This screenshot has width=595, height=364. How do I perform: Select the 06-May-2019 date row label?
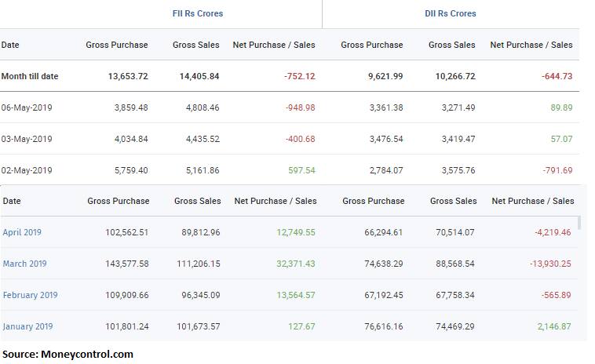coord(27,107)
